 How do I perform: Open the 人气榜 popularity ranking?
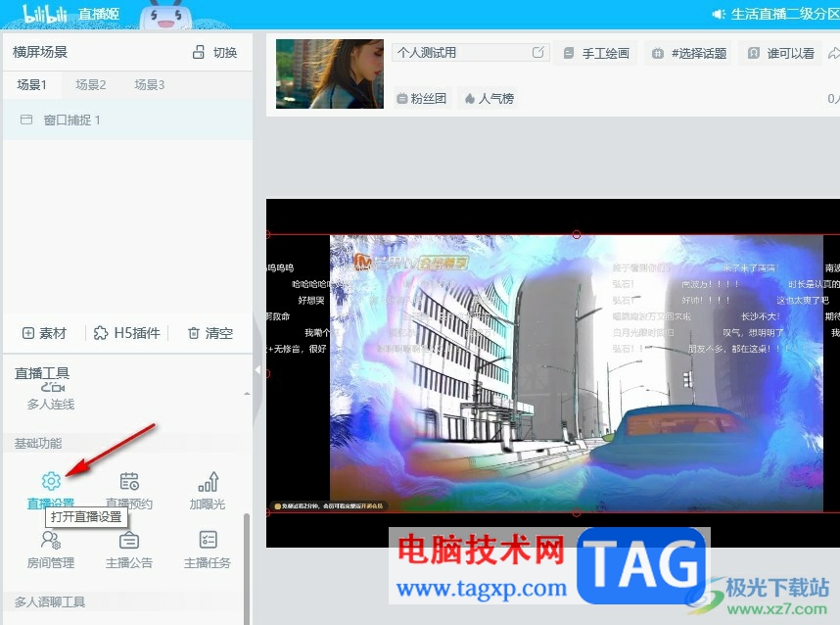click(x=490, y=98)
